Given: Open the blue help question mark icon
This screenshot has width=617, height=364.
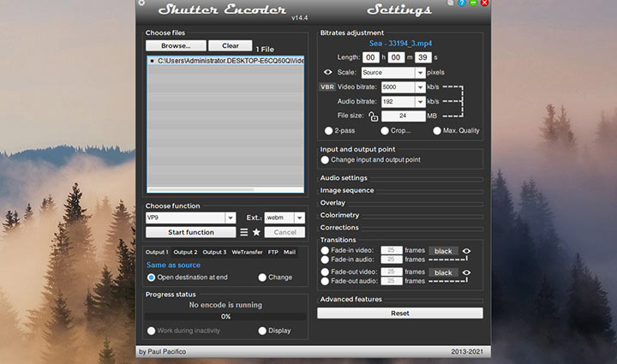Looking at the screenshot, I should tap(462, 3).
